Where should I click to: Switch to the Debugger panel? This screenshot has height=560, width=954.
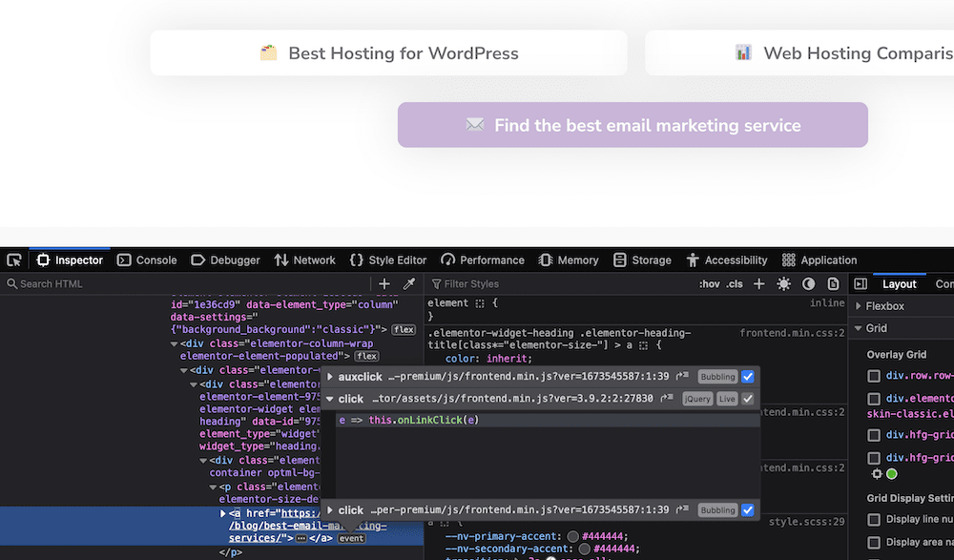225,259
